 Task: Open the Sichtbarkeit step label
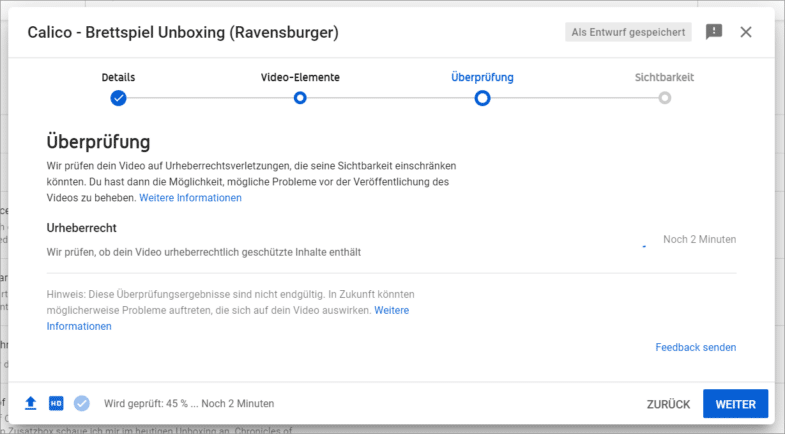pos(664,77)
